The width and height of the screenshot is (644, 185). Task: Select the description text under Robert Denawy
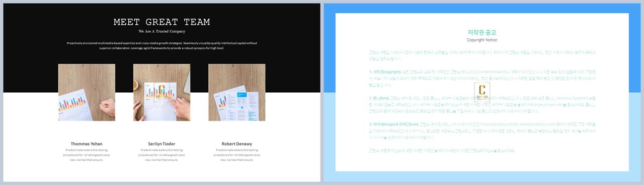[236, 155]
